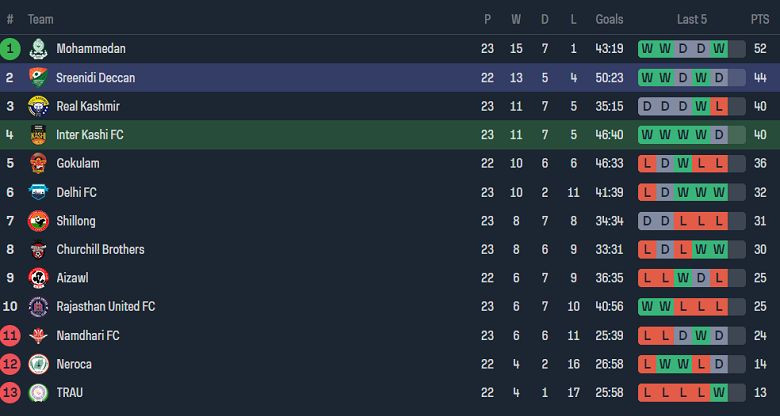This screenshot has width=780, height=416.
Task: Click Real Kashmir's red L result box
Action: [718, 106]
